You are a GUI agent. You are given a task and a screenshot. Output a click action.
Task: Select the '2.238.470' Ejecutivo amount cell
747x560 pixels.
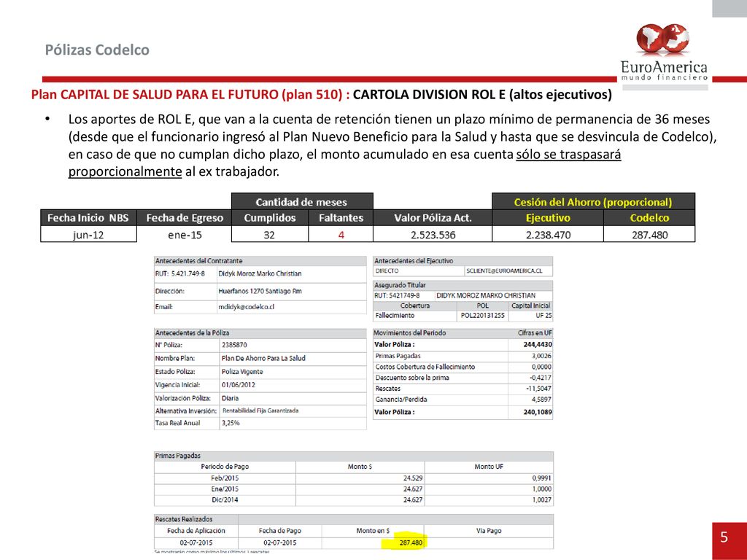pyautogui.click(x=548, y=234)
